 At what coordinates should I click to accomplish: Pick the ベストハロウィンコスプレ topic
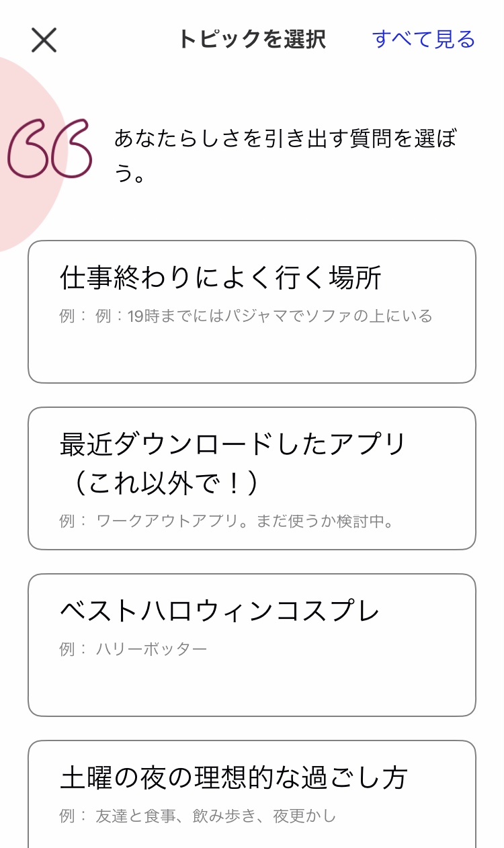pos(220,611)
